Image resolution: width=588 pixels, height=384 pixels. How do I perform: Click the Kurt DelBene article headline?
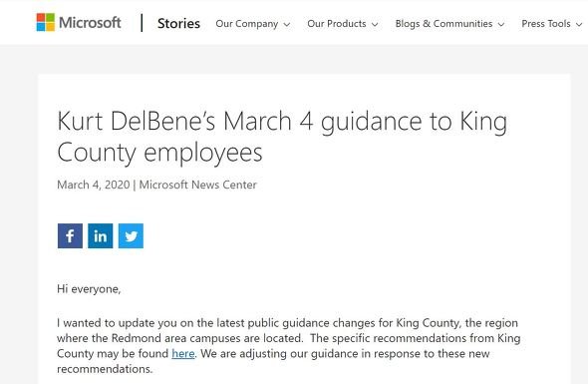click(x=282, y=137)
